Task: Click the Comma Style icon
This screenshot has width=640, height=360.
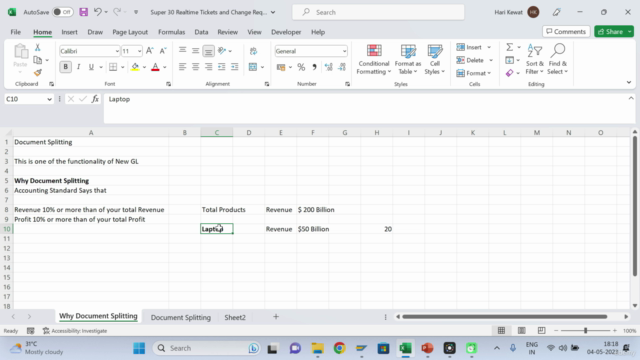Action: pyautogui.click(x=314, y=67)
